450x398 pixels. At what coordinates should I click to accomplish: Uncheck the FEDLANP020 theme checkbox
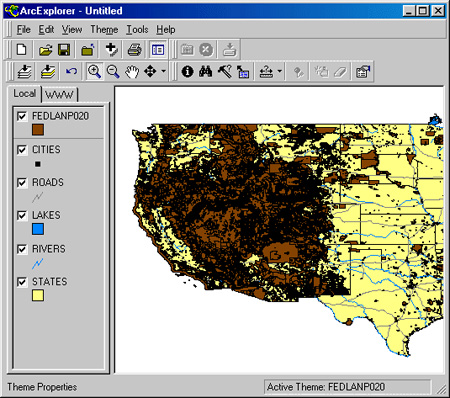pyautogui.click(x=22, y=116)
